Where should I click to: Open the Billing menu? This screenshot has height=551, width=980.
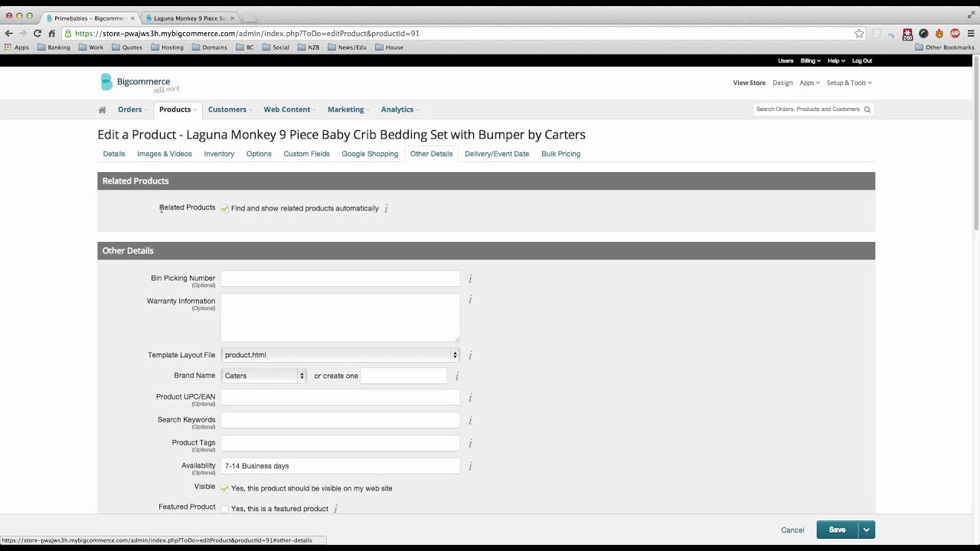810,60
